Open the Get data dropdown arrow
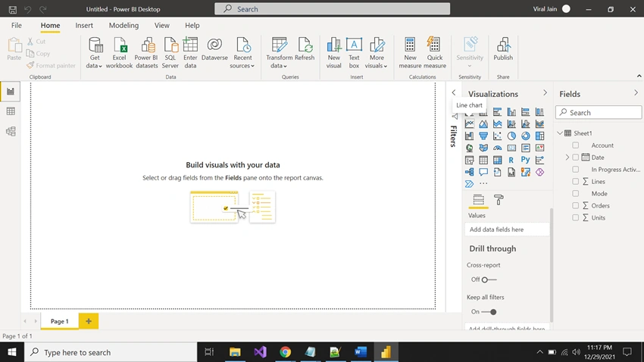This screenshot has height=362, width=644. (x=100, y=66)
